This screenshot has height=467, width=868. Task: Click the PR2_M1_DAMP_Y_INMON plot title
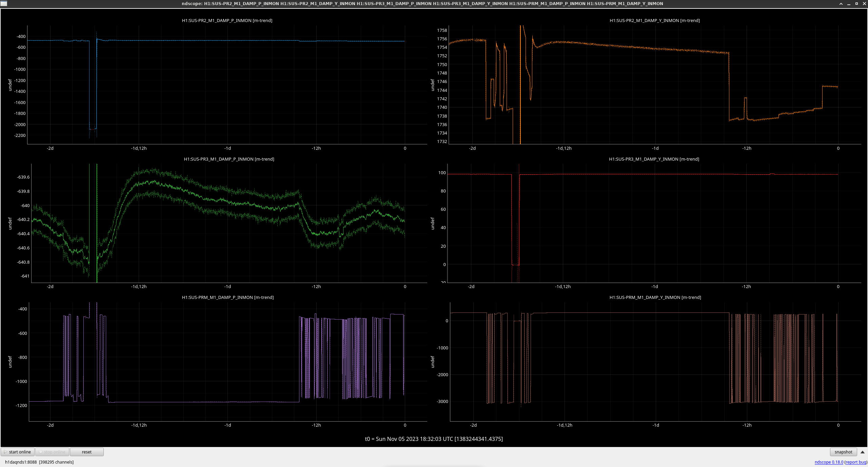click(654, 20)
